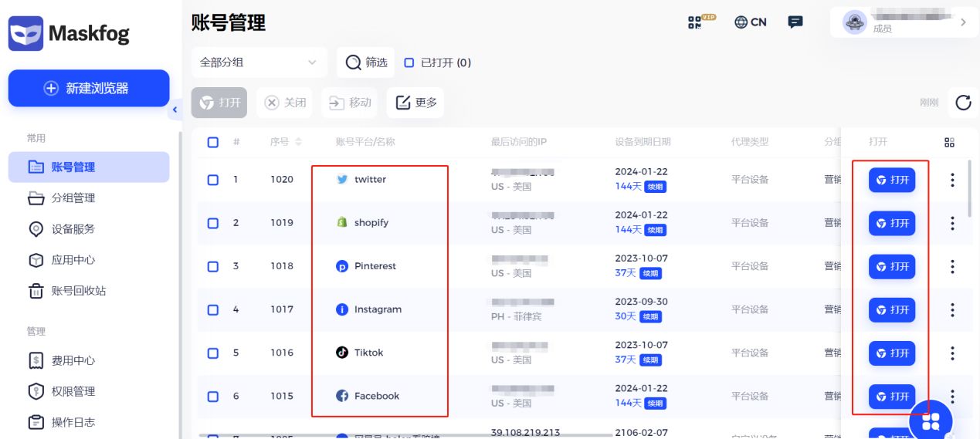Click the shopify bag icon
Viewport: 980px width, 439px height.
(342, 222)
